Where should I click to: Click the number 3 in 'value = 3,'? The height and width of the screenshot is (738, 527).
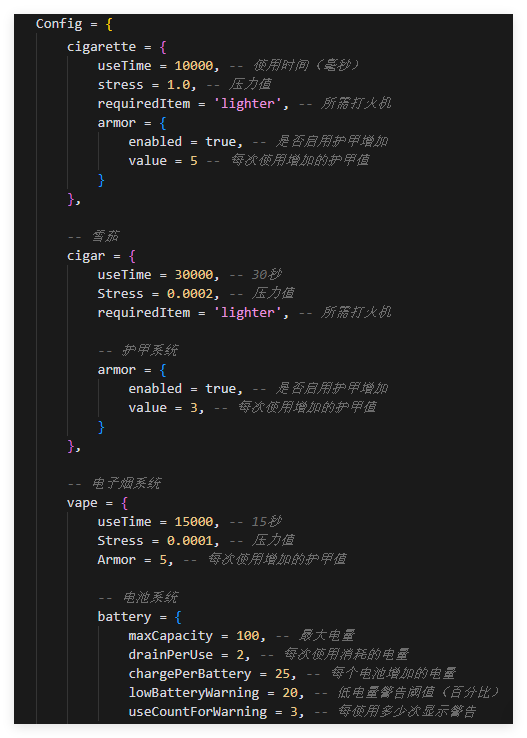pos(194,408)
